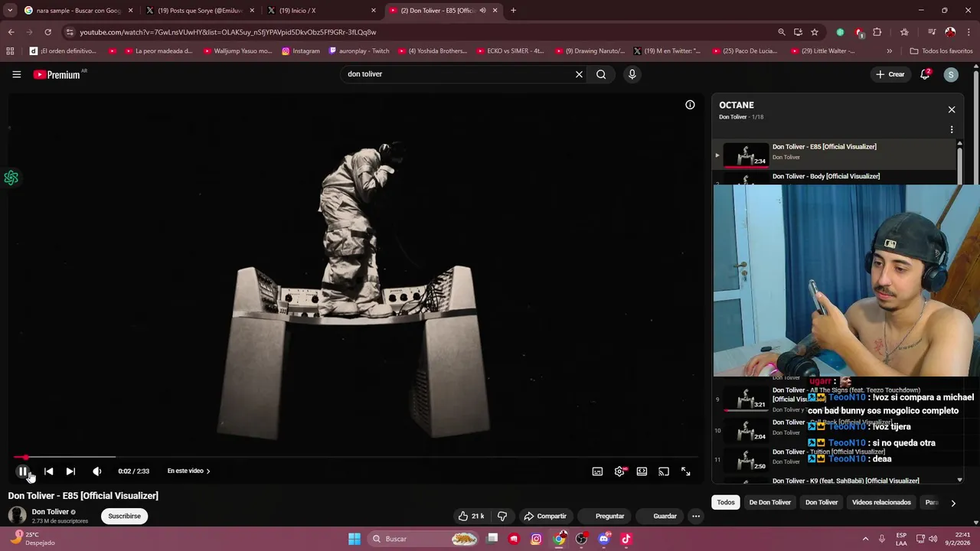Subscribe with the Suscribirse button

coord(125,516)
